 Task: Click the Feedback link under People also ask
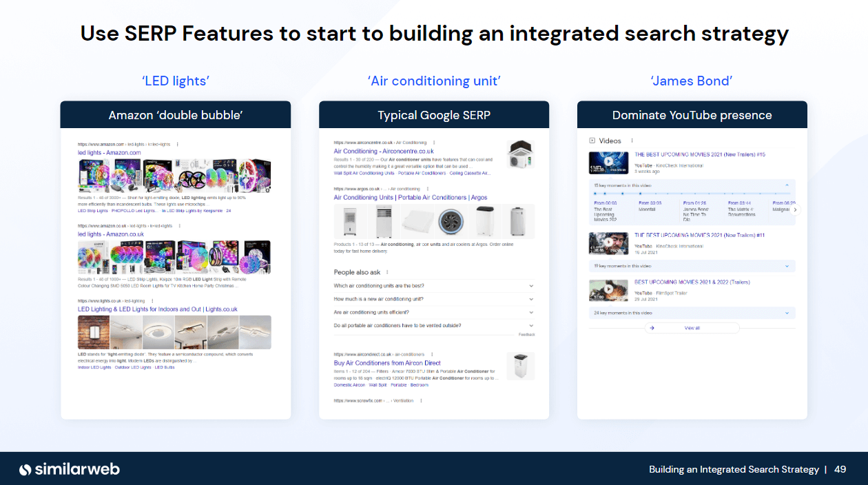pyautogui.click(x=527, y=335)
